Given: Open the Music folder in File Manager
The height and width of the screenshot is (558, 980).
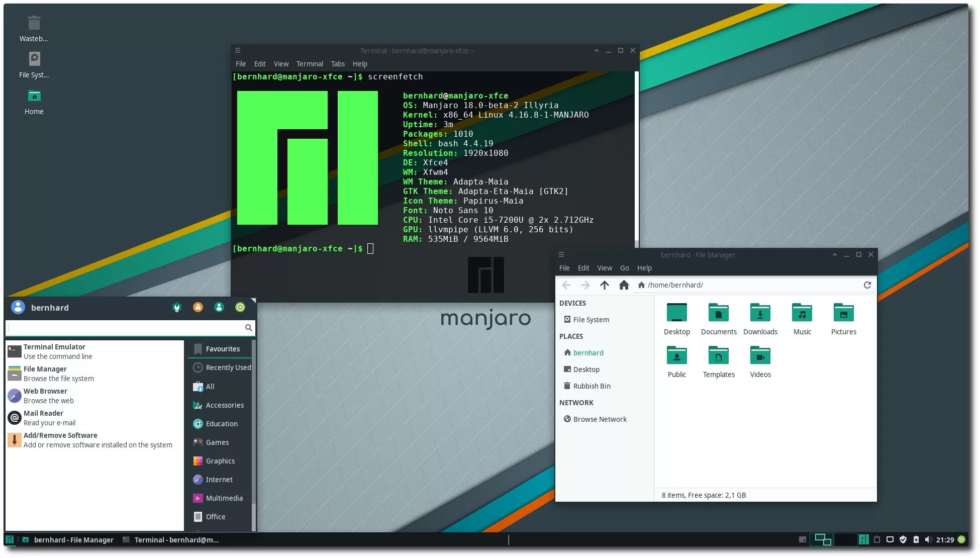Looking at the screenshot, I should [x=802, y=317].
